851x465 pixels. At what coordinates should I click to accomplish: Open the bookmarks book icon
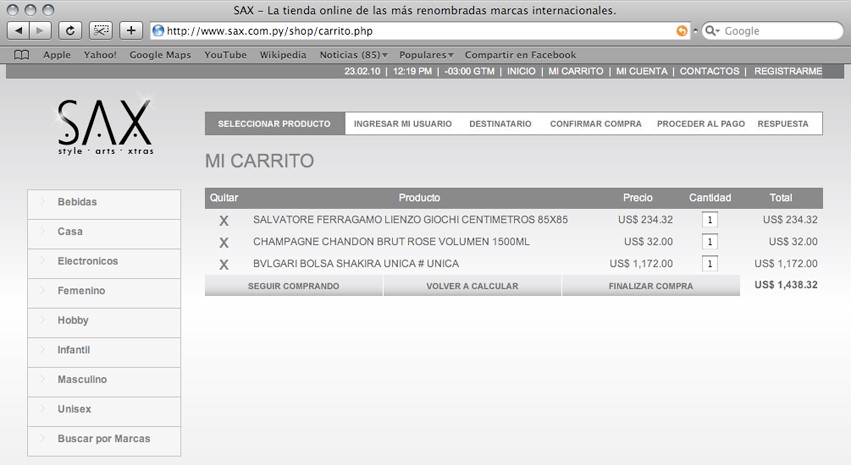21,55
